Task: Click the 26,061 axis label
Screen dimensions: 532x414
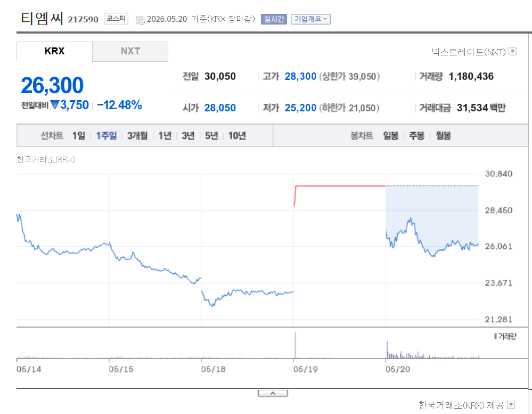Action: (499, 246)
